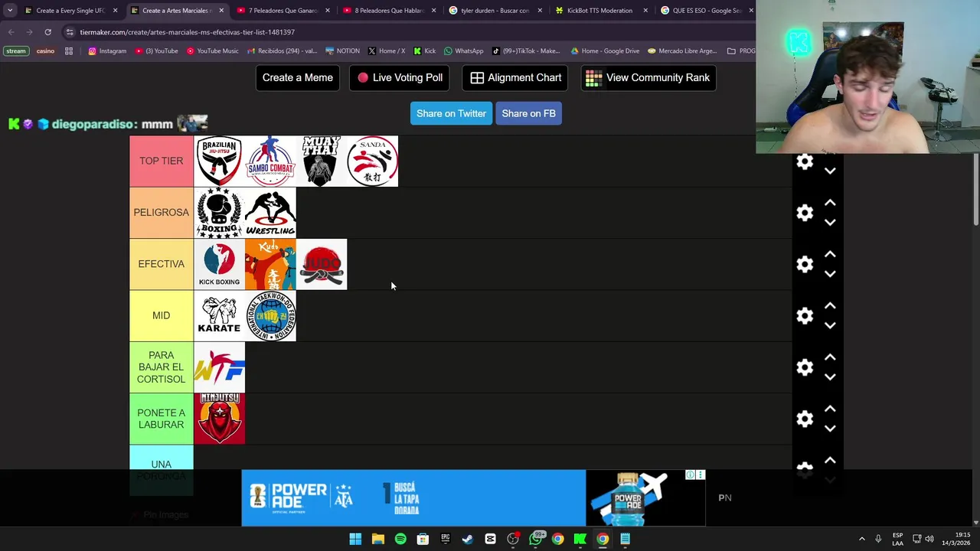Image resolution: width=980 pixels, height=551 pixels.
Task: Edit the EFECTIVA tier label
Action: 161,264
